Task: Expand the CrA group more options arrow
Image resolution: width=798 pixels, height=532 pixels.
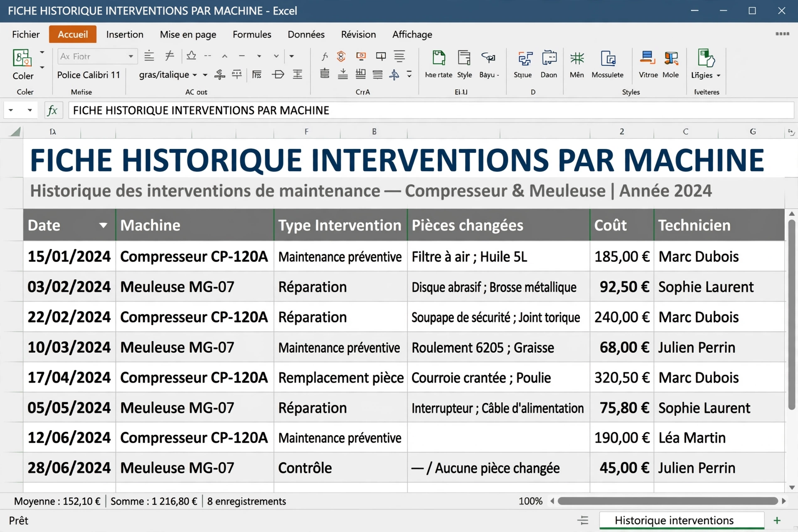Action: pyautogui.click(x=409, y=74)
